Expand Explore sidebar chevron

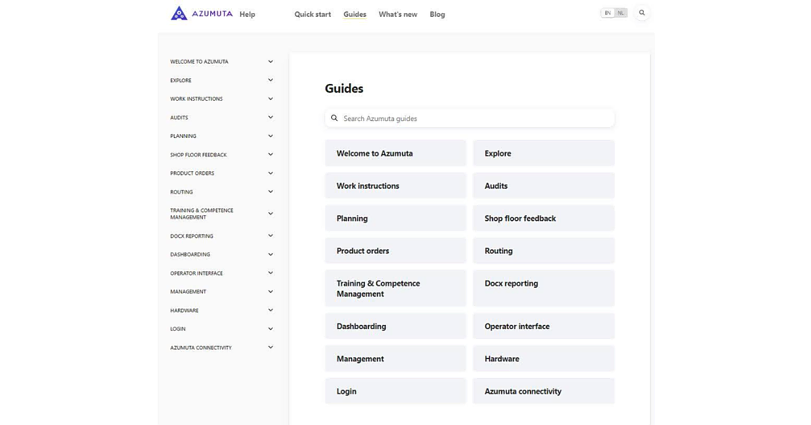[271, 80]
